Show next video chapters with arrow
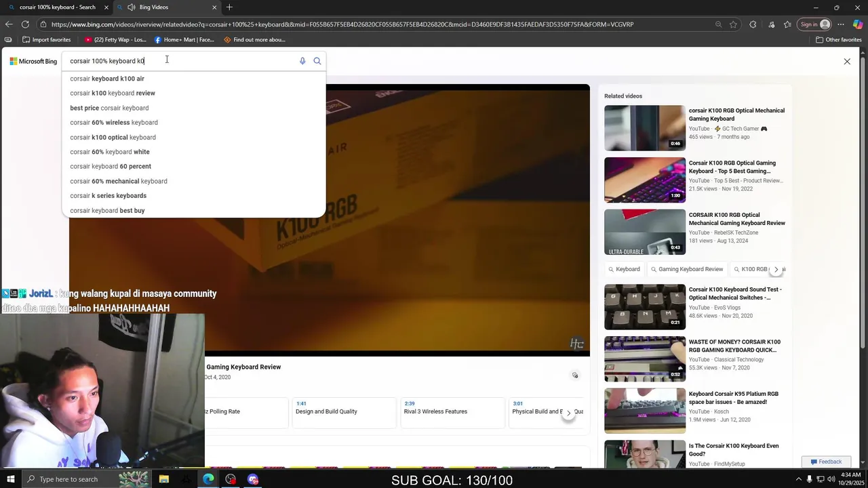The height and width of the screenshot is (488, 868). point(568,413)
